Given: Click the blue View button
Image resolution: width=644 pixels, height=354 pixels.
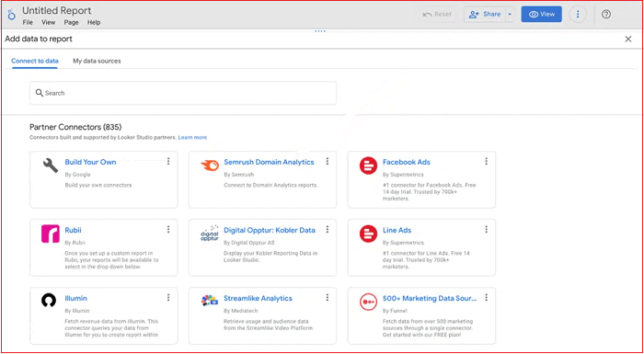Looking at the screenshot, I should [541, 14].
